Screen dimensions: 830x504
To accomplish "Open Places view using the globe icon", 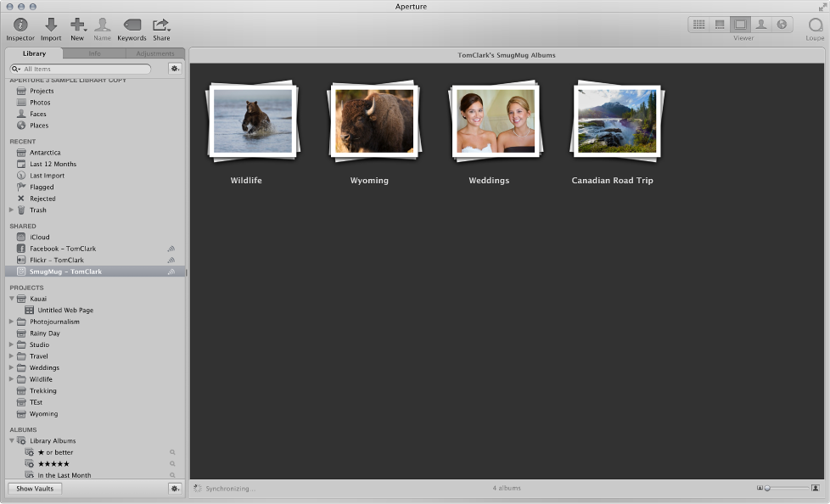I will point(781,24).
